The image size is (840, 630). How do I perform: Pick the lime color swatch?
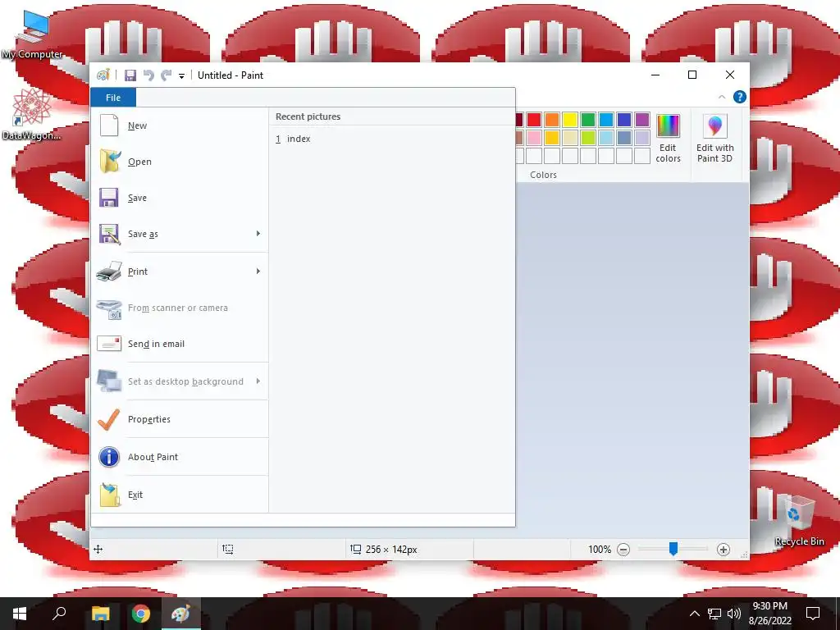coord(588,138)
